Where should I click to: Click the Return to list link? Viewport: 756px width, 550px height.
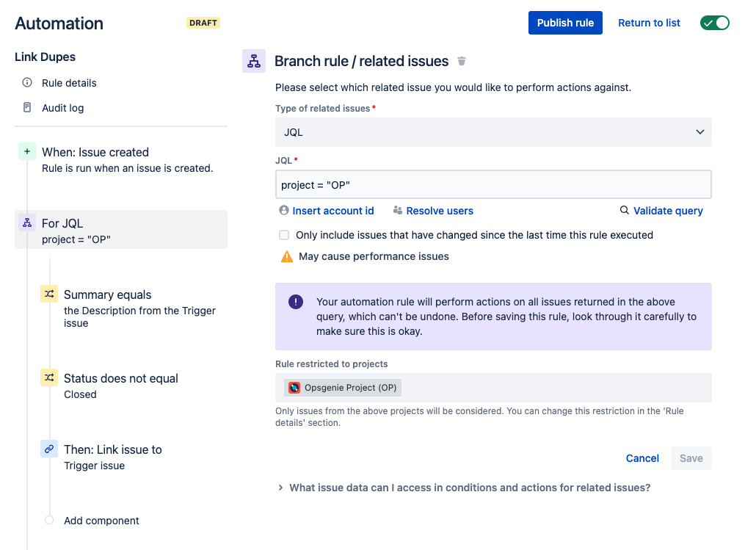[649, 23]
